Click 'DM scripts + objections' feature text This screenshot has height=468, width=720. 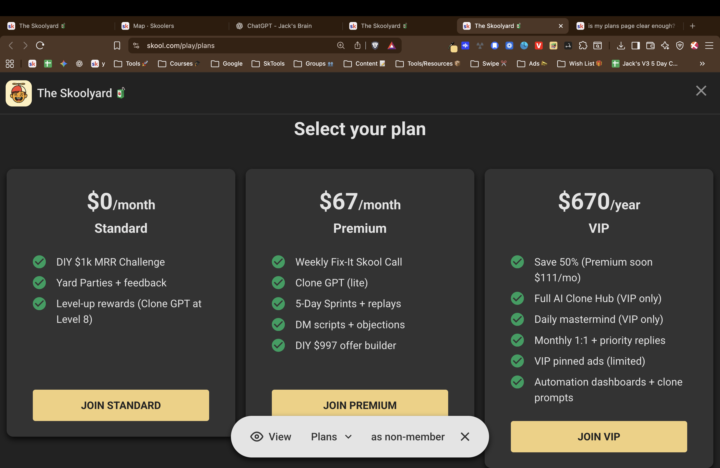tap(350, 325)
